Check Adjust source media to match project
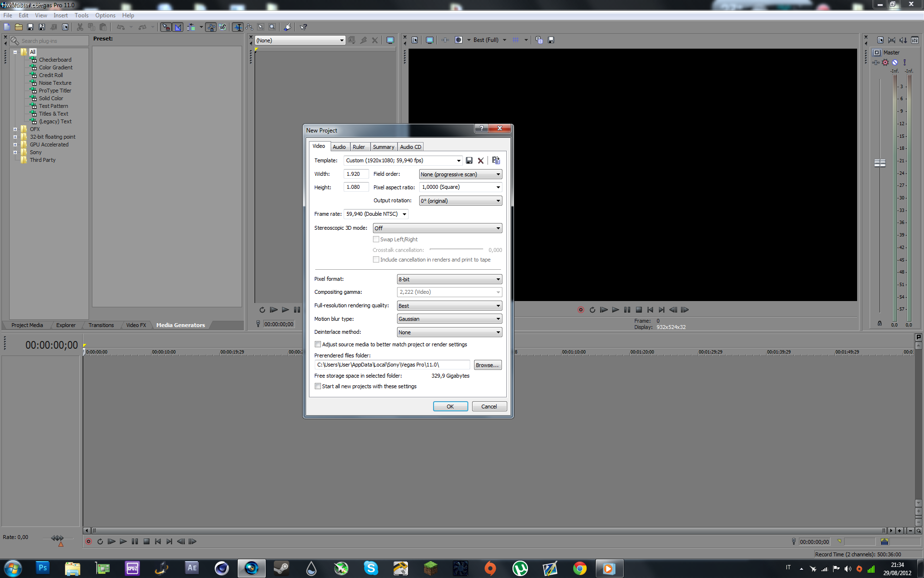 coord(318,344)
